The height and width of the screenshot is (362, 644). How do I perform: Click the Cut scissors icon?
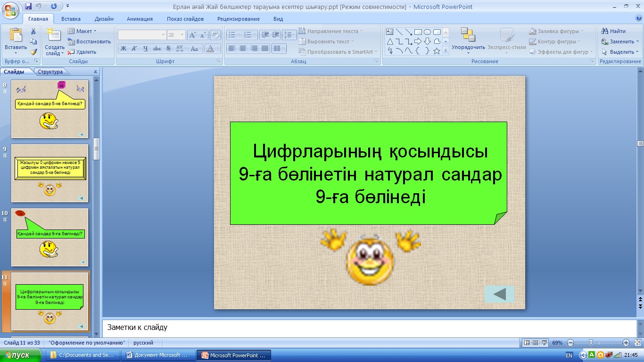[33, 31]
